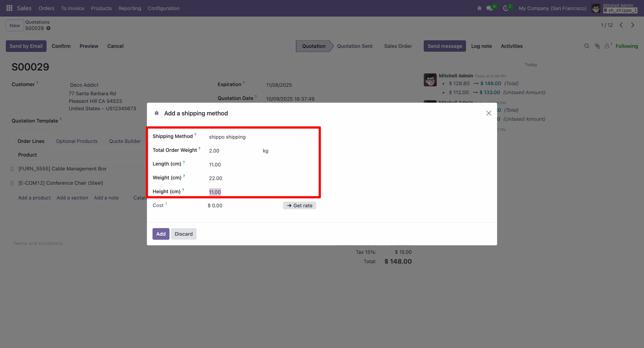Click the gear icon beside S00029
The width and height of the screenshot is (644, 348).
click(49, 28)
